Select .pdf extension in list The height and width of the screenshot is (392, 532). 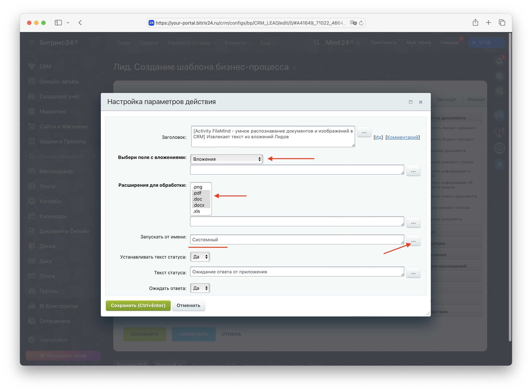coord(197,193)
